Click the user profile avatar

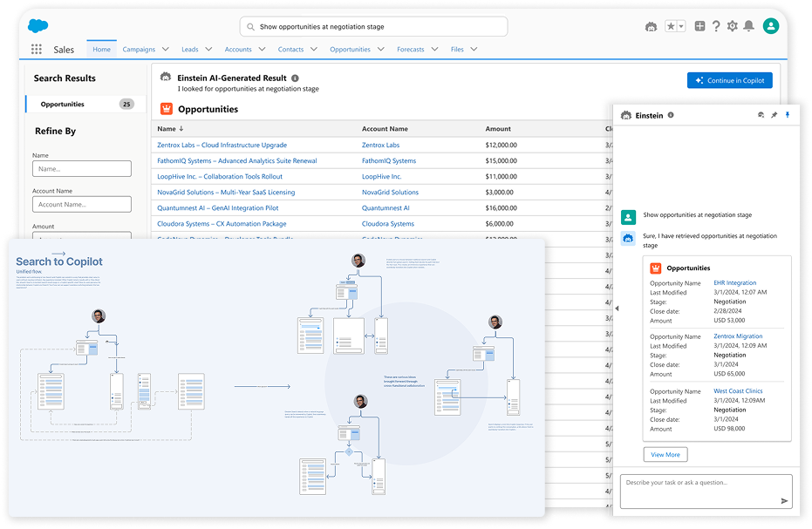click(x=770, y=26)
